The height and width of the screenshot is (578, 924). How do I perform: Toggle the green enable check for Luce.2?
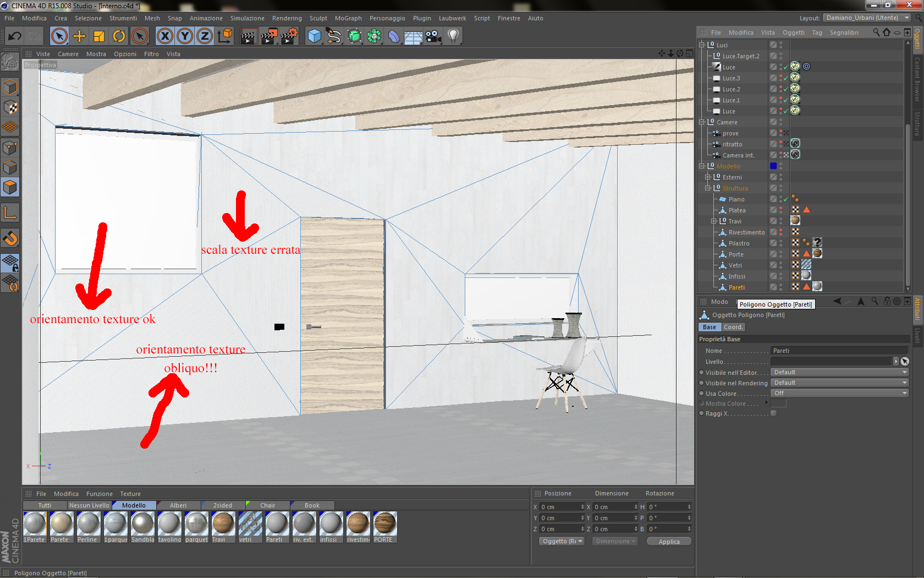pyautogui.click(x=786, y=89)
